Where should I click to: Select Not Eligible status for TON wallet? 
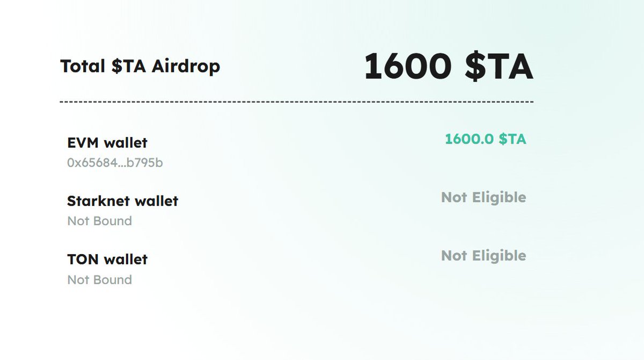[484, 256]
